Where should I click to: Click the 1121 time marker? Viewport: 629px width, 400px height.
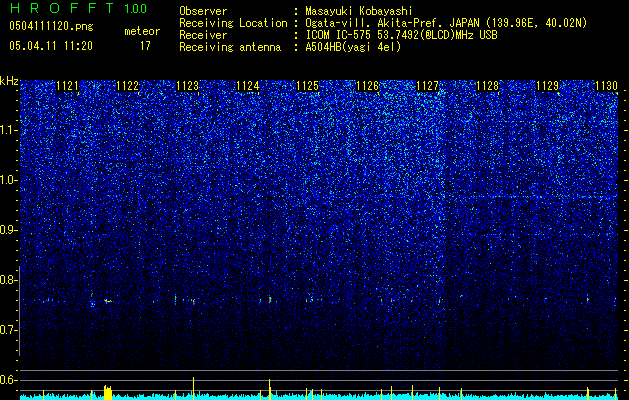click(x=67, y=86)
